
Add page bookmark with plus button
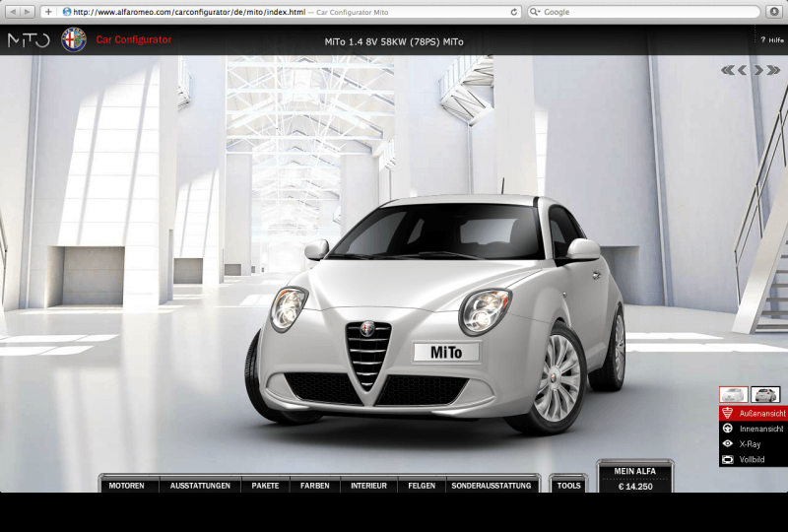48,12
